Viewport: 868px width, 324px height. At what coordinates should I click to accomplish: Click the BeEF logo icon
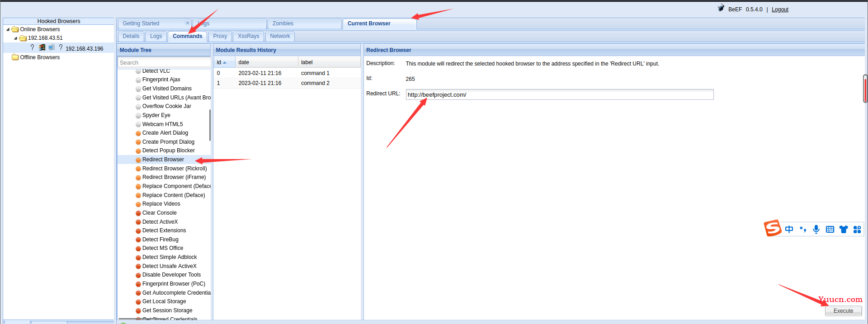[721, 8]
